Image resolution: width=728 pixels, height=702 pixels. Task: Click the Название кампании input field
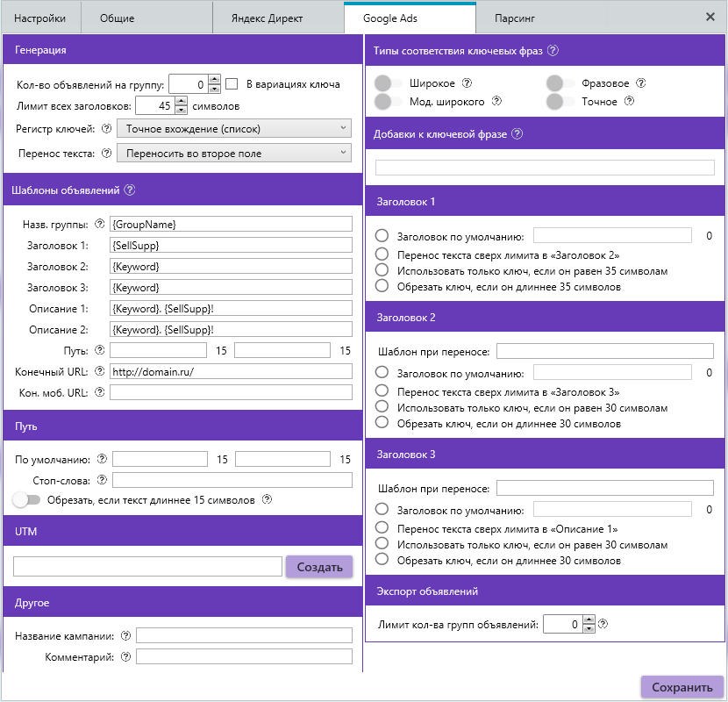244,635
